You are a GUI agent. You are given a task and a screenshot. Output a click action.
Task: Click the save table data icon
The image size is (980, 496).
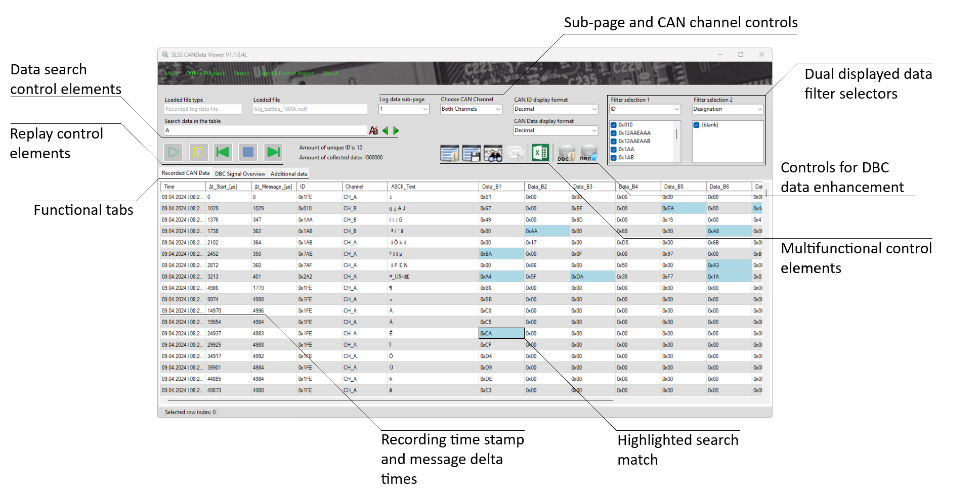[x=472, y=153]
